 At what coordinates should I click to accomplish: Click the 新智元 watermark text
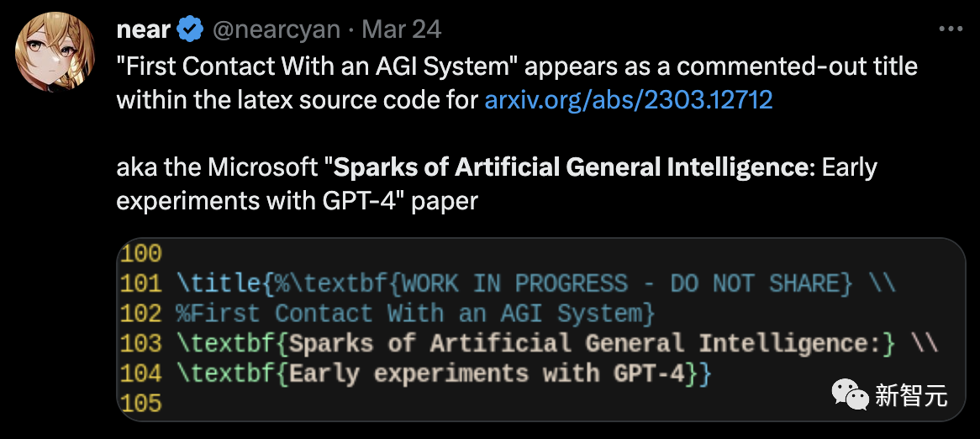click(x=911, y=396)
